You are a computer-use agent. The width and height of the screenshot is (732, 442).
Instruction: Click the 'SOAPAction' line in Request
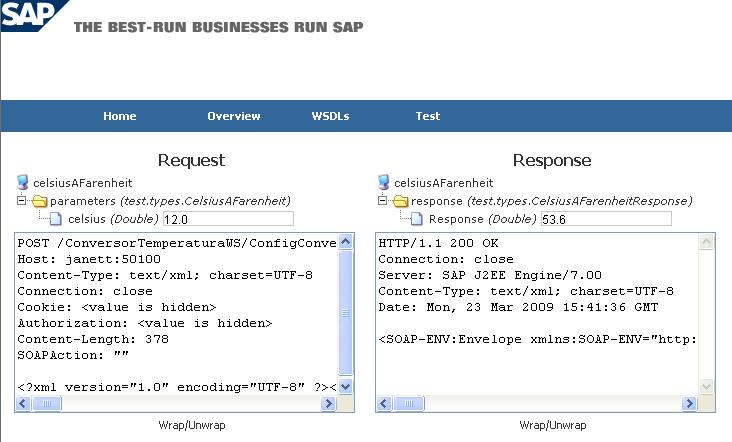point(73,355)
